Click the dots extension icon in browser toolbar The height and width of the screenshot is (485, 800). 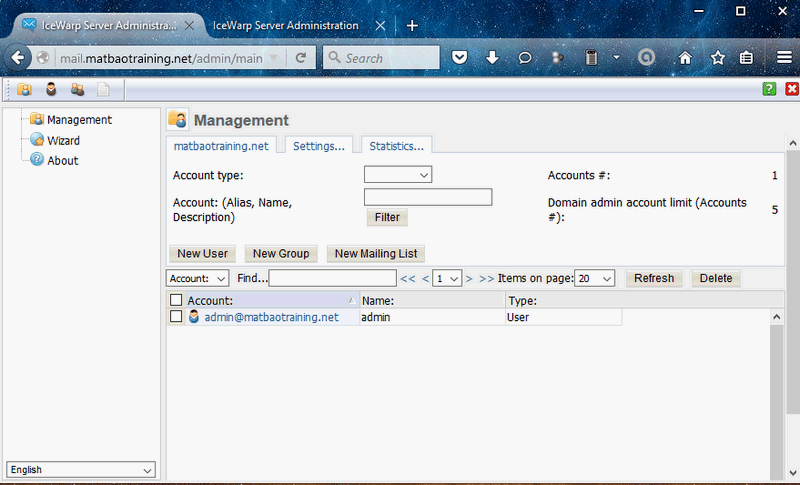[x=558, y=58]
